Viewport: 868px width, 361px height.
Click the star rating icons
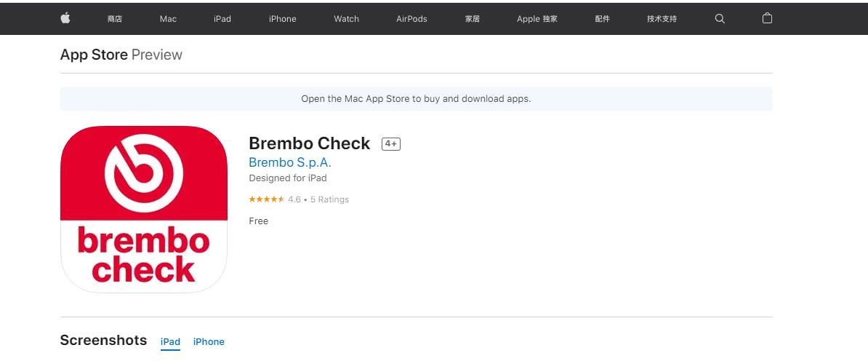coord(266,199)
